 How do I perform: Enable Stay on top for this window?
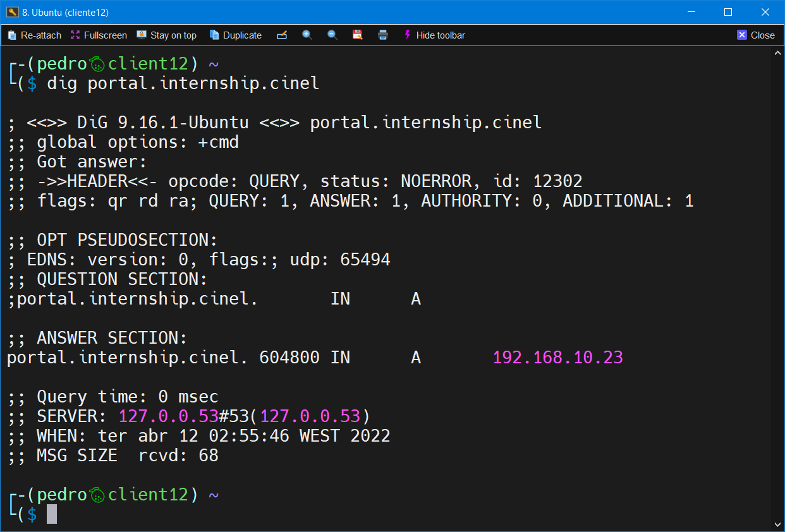pyautogui.click(x=166, y=35)
